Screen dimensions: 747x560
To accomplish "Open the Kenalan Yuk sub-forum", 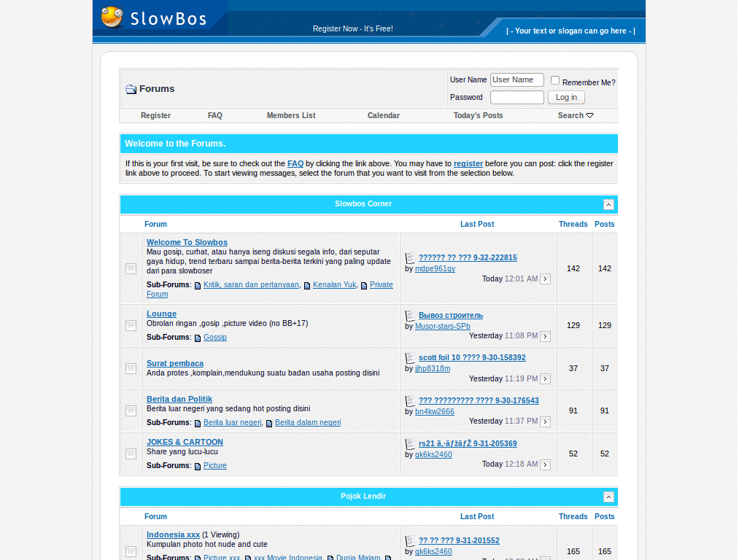I will [334, 285].
